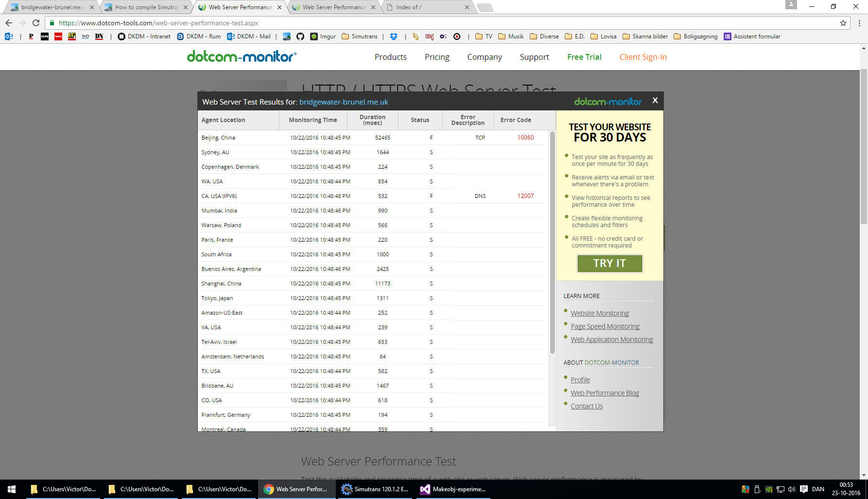Viewport: 868px width, 499px height.
Task: Click the Client Sign-In link
Action: pos(643,57)
